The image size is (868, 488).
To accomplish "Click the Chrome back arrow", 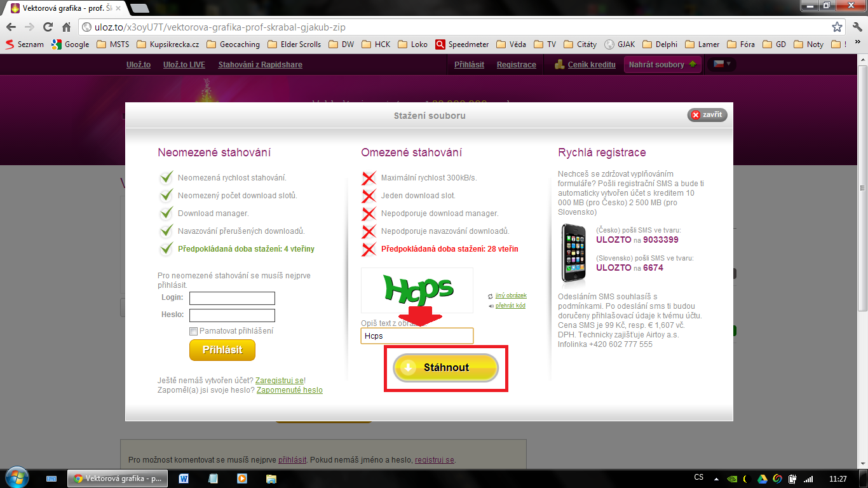I will [x=11, y=27].
